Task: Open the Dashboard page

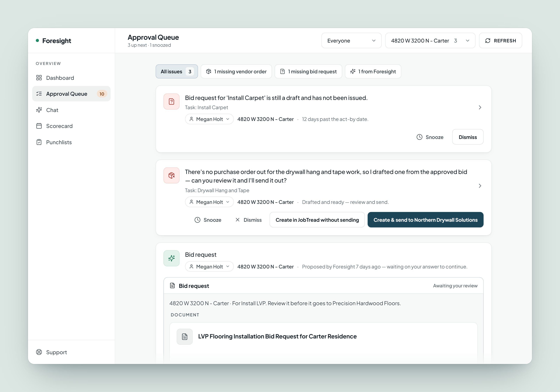Action: tap(71, 78)
